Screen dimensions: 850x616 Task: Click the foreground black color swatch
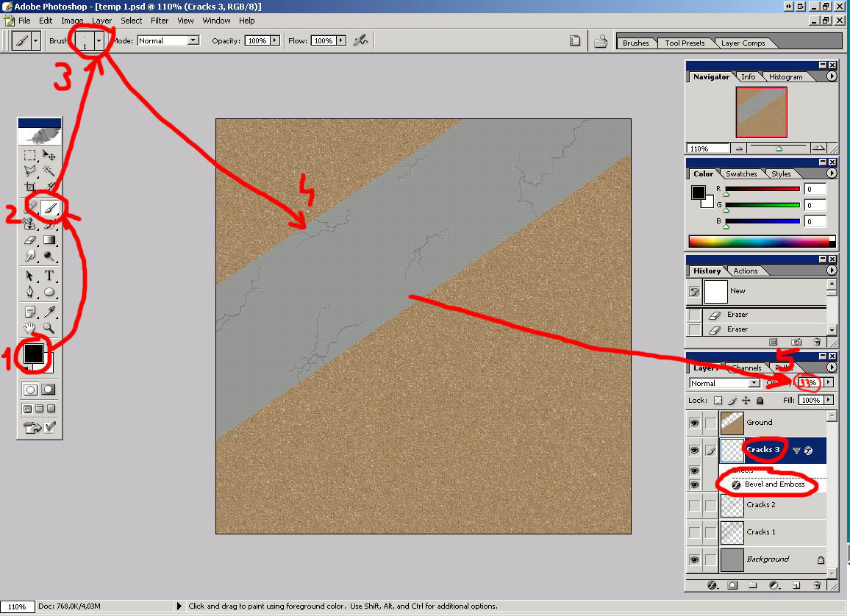34,354
